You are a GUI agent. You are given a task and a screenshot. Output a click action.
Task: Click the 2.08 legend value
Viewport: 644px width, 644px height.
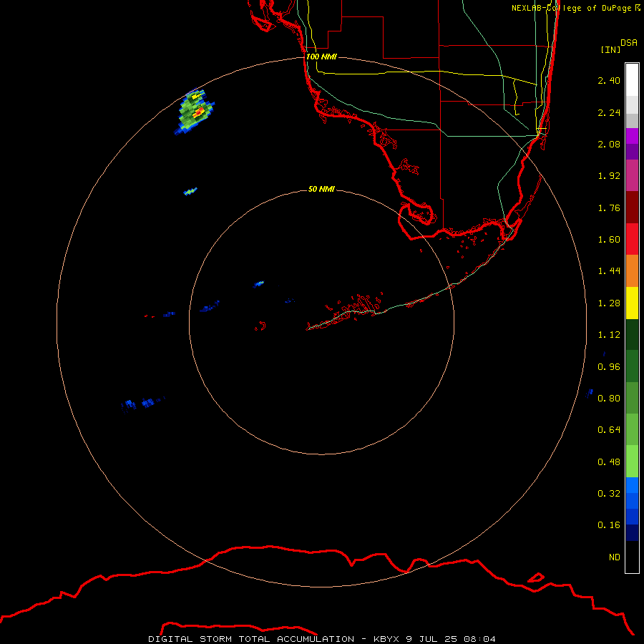click(609, 144)
